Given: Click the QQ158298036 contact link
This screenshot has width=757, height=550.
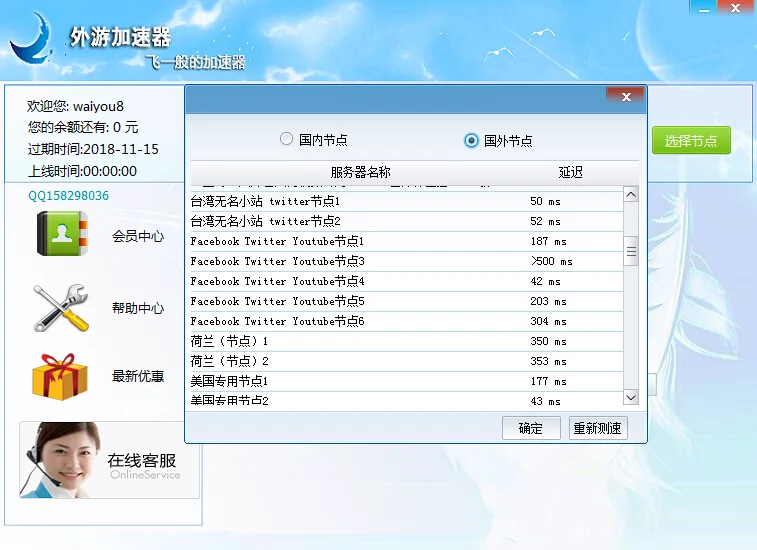Looking at the screenshot, I should pyautogui.click(x=68, y=196).
